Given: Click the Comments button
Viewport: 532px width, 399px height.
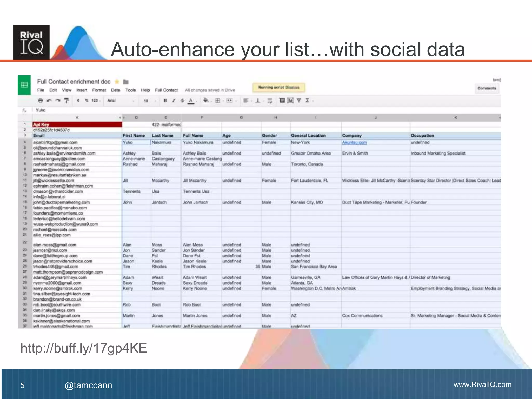Looking at the screenshot, I should pyautogui.click(x=487, y=88).
